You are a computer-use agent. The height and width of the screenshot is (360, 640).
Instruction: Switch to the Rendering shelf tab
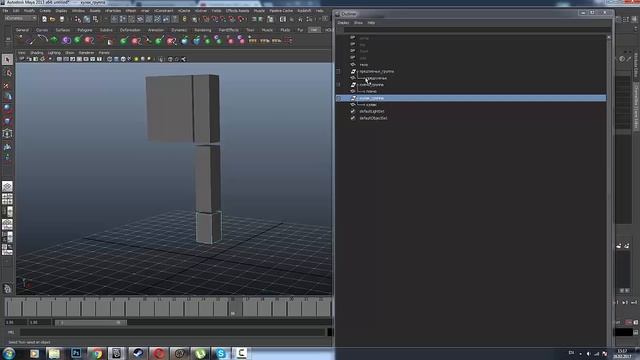click(203, 30)
